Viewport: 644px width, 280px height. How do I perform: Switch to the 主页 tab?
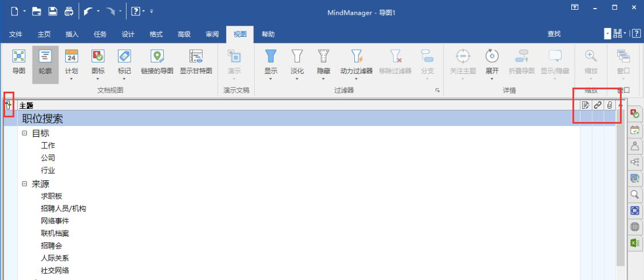[x=44, y=34]
